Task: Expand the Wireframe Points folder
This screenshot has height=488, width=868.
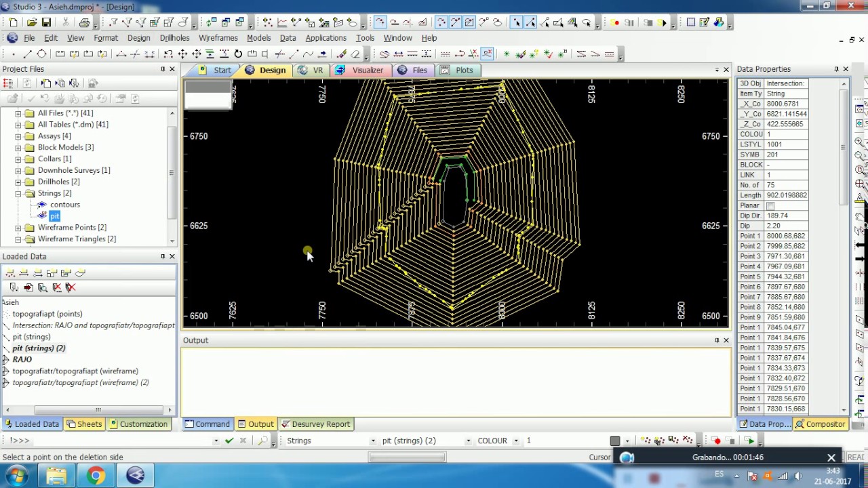Action: (18, 228)
